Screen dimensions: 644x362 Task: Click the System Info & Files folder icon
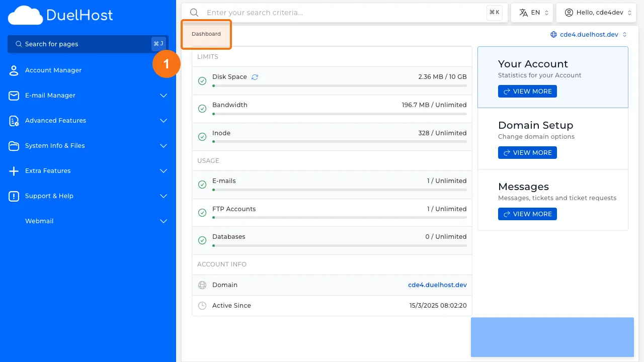[14, 145]
